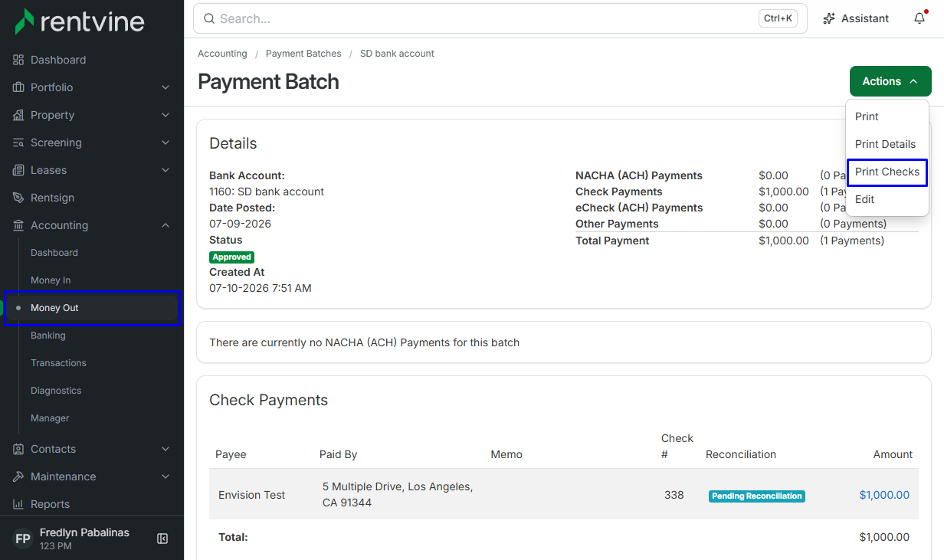Select Print Details from Actions menu

(x=887, y=144)
